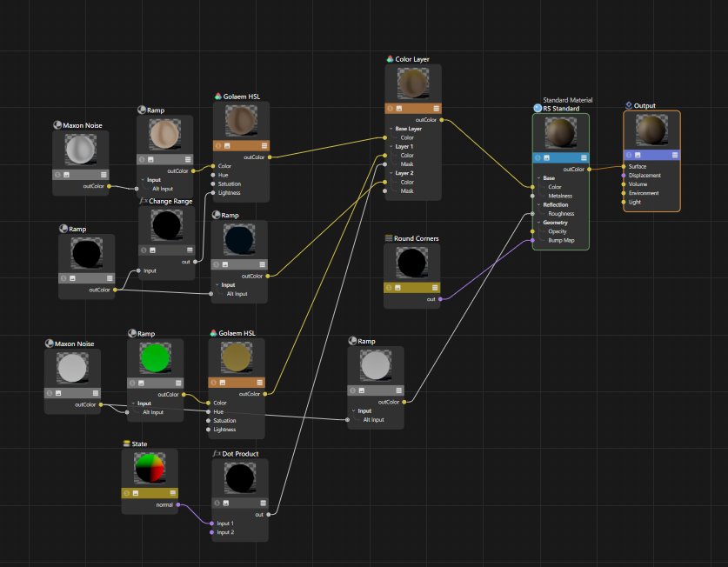The width and height of the screenshot is (728, 567).
Task: Collapse the Base Layer group in Color Layer
Action: (x=391, y=129)
